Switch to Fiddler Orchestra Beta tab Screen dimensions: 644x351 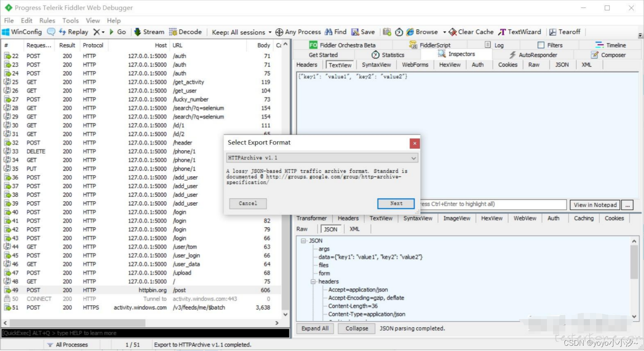pyautogui.click(x=342, y=45)
